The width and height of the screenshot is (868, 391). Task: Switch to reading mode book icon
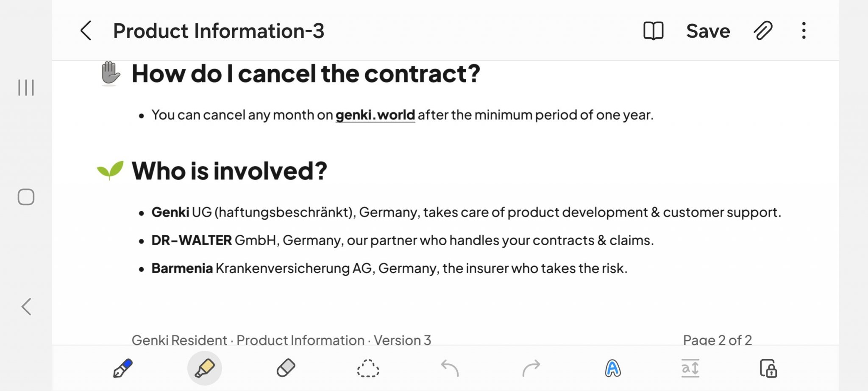point(653,31)
